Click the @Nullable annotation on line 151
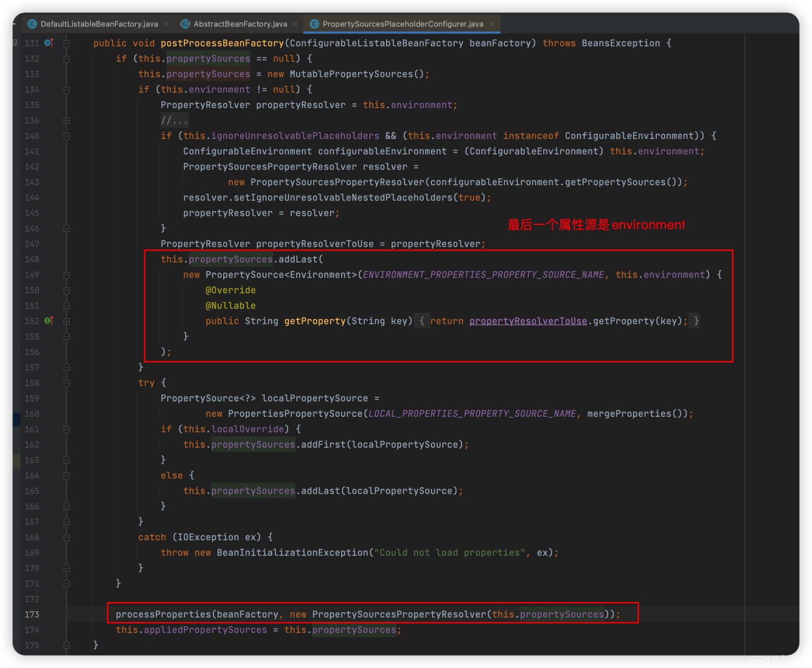This screenshot has height=668, width=812. coord(231,306)
